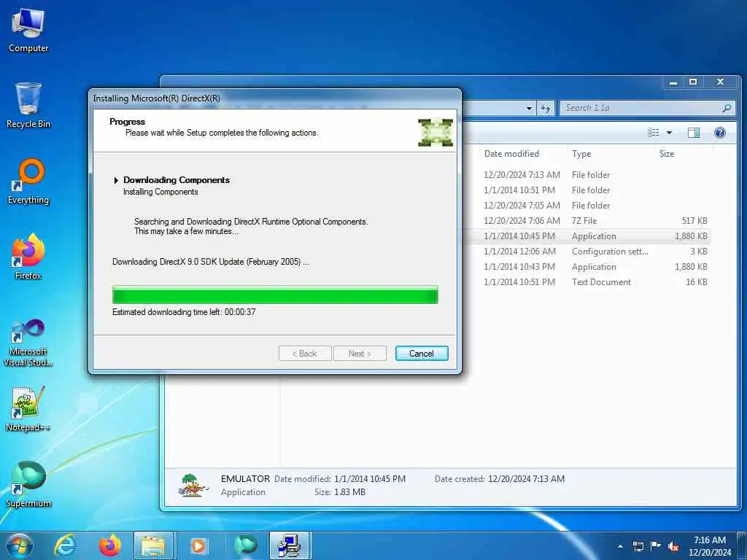Focus the Search 1.1a field in Explorer
Viewport: 747px width, 560px height.
648,108
